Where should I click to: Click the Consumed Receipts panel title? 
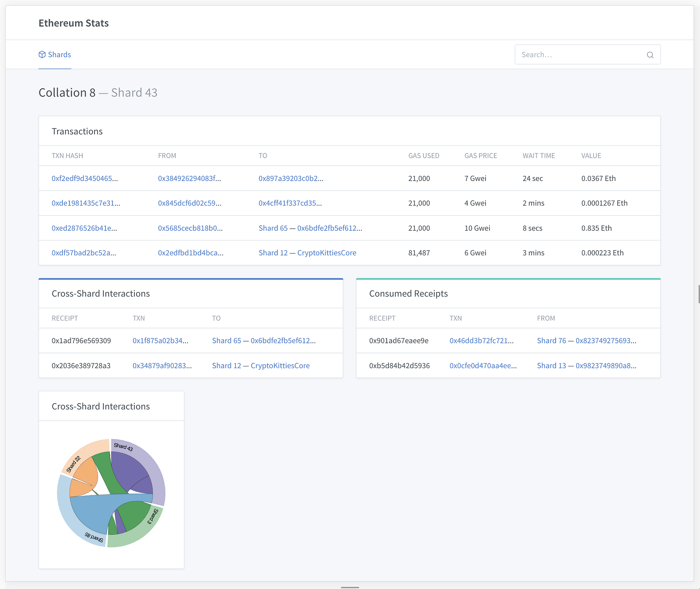click(x=409, y=294)
